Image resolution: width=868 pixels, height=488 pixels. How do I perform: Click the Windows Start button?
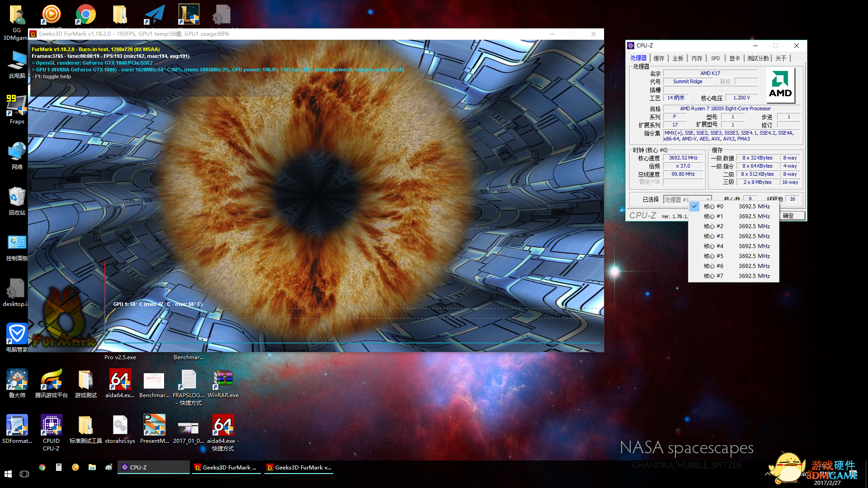click(x=8, y=474)
